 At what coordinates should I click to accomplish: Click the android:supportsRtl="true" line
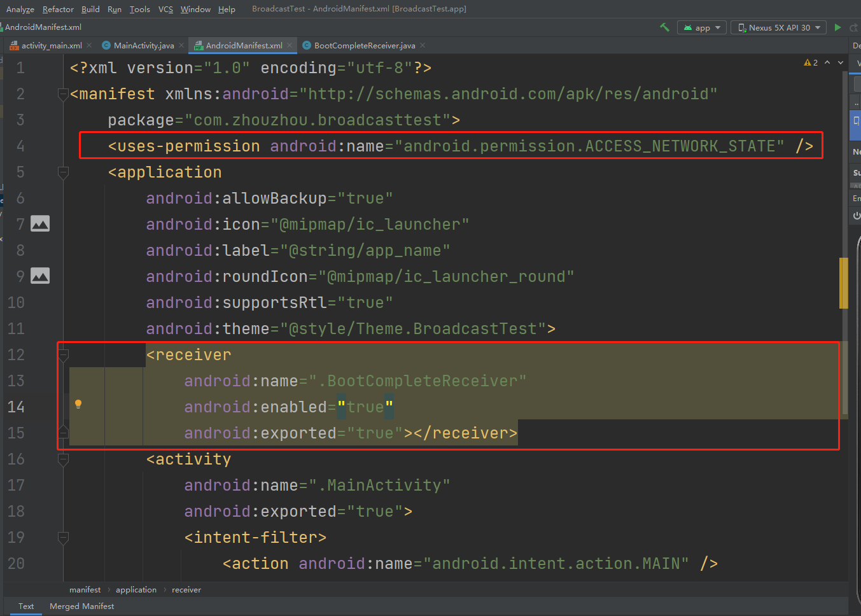pyautogui.click(x=269, y=303)
